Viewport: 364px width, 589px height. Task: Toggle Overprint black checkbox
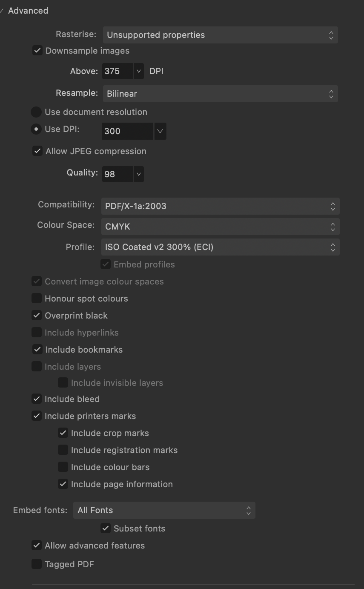tap(37, 316)
